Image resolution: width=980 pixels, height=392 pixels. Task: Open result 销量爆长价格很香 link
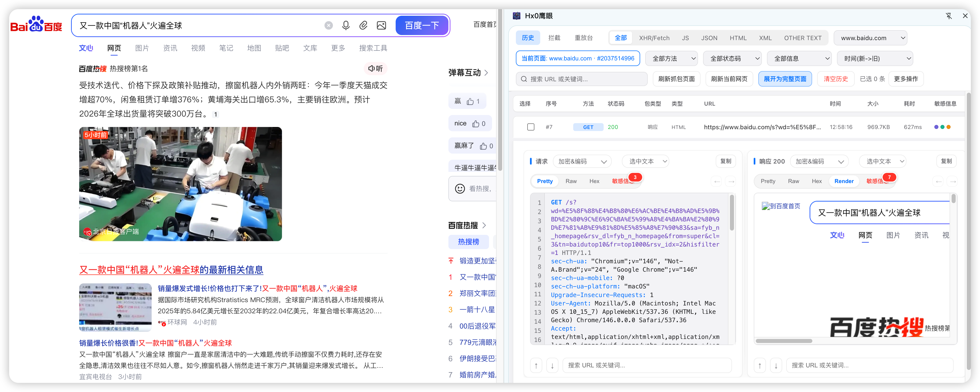[155, 343]
